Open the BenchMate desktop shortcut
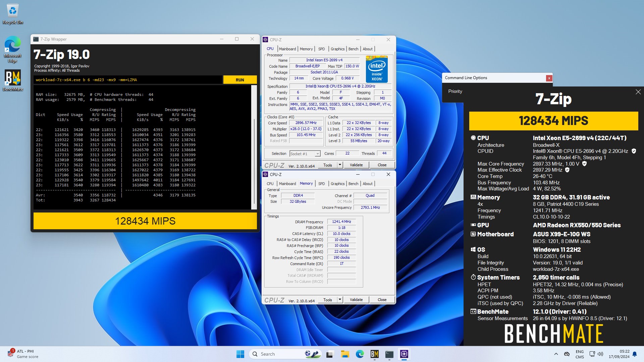Viewport: 644px width, 362px height. pos(13,80)
